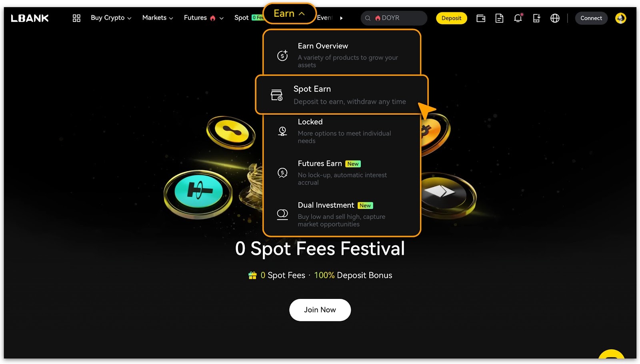
Task: Click the DOYR search field
Action: pos(394,18)
